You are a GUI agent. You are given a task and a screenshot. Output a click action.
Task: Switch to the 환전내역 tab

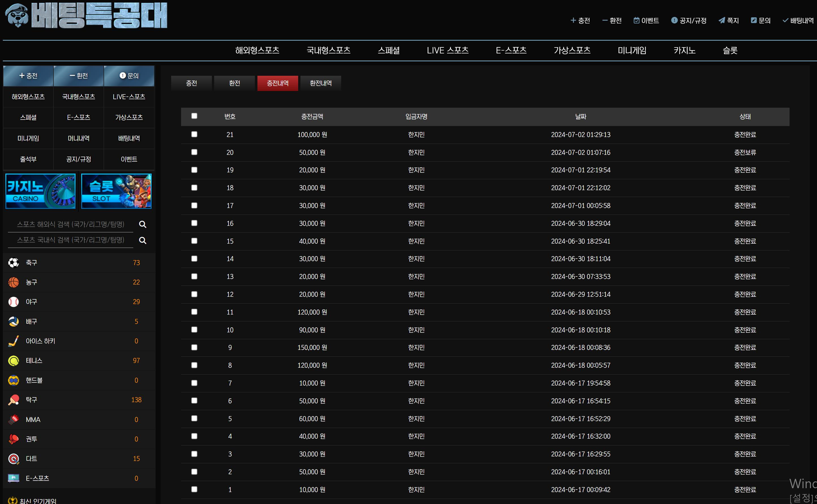tap(320, 83)
